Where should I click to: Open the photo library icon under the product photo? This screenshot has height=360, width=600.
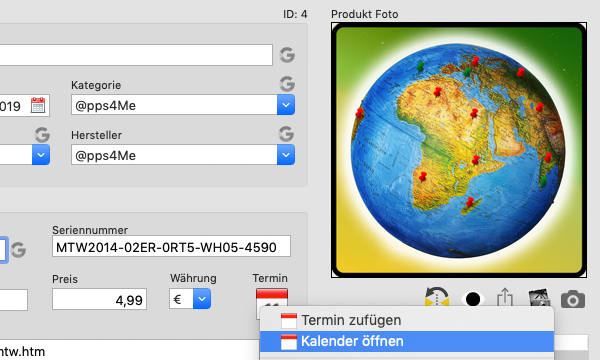(539, 298)
